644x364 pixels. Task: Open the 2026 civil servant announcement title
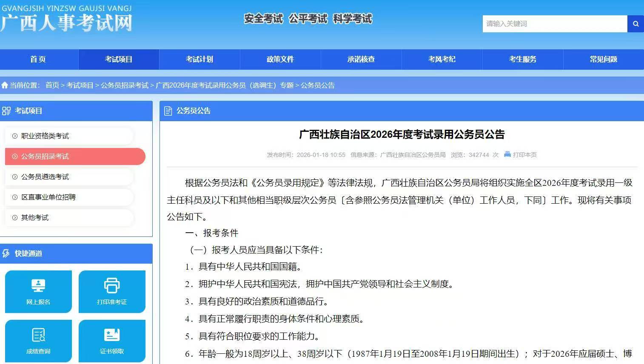click(402, 134)
